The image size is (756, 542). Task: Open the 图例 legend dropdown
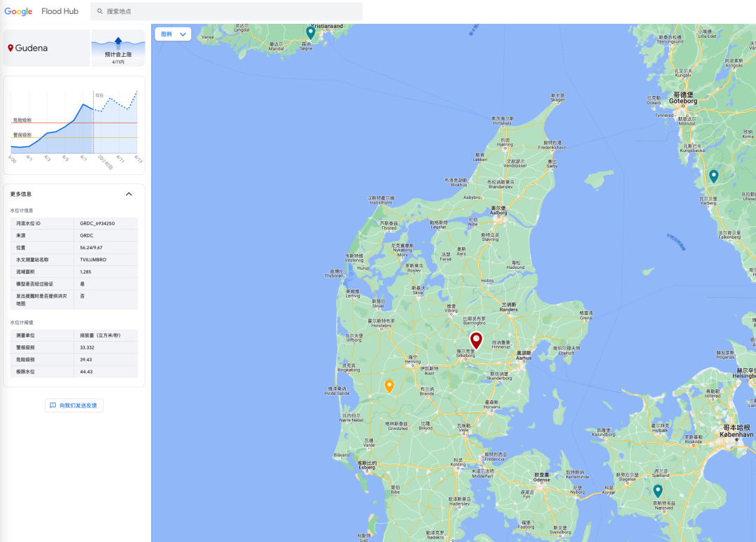(173, 34)
